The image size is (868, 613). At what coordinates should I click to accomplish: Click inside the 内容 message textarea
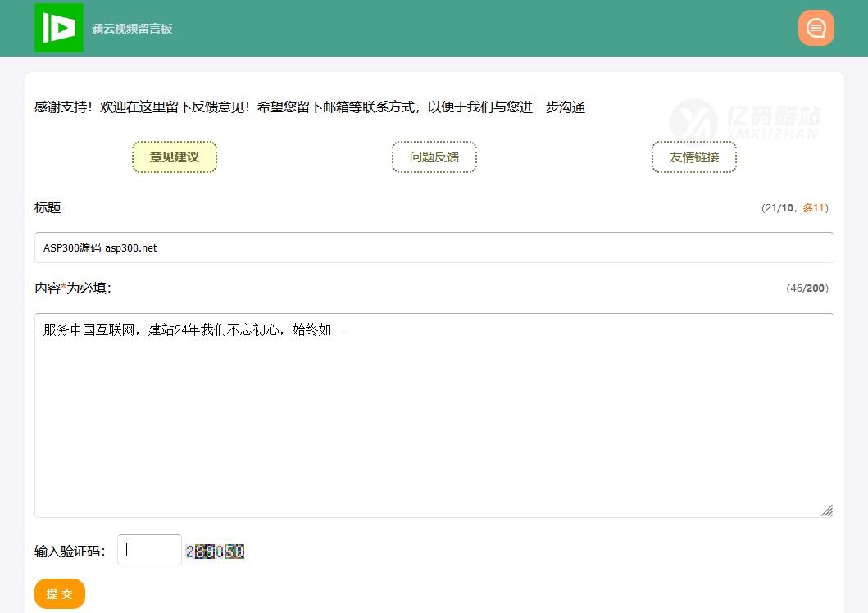[x=434, y=415]
